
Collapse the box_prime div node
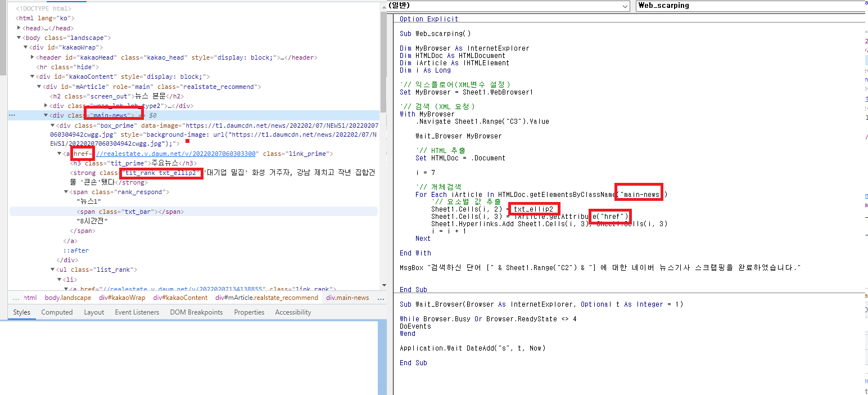point(53,125)
